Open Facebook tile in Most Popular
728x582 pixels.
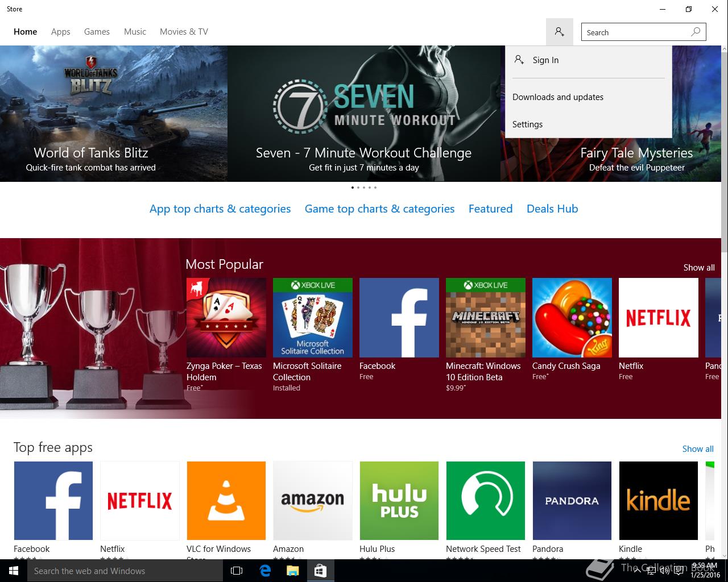coord(399,318)
